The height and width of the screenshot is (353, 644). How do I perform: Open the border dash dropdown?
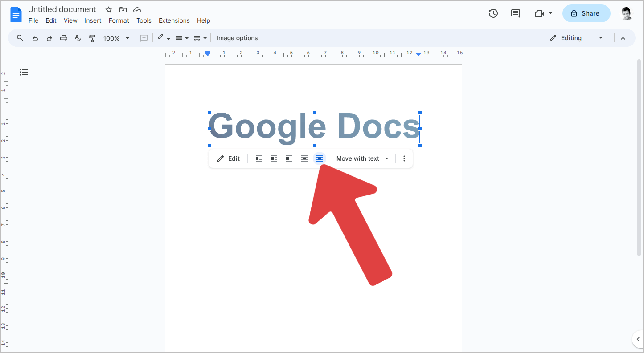pyautogui.click(x=200, y=38)
